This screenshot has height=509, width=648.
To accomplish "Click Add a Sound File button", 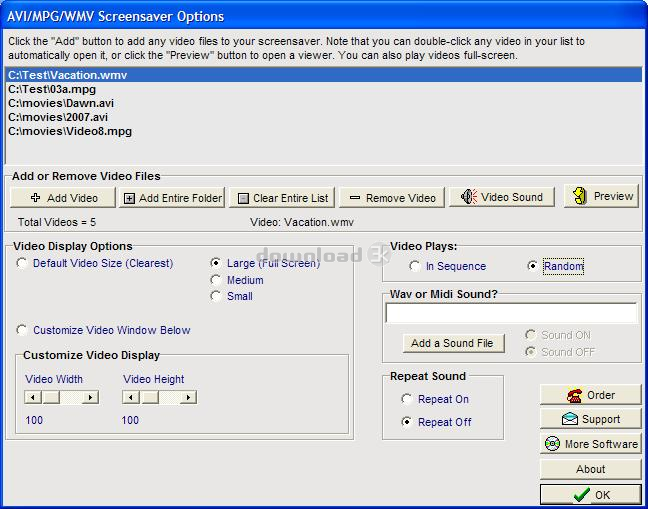I will tap(452, 343).
